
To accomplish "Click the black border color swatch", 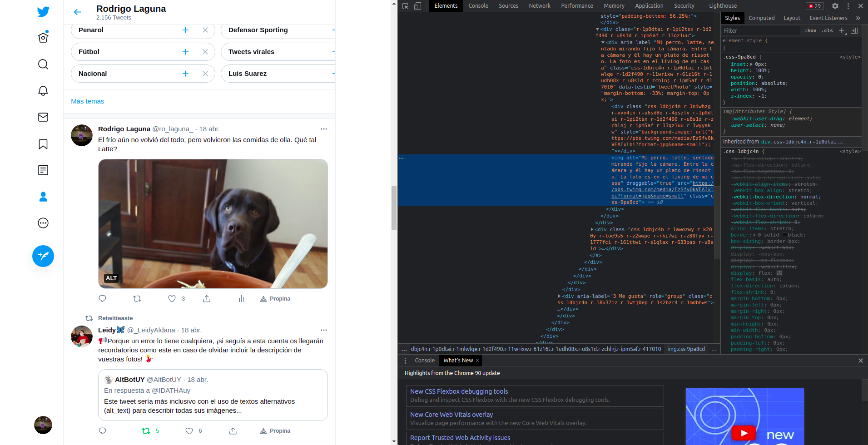I will [784, 235].
